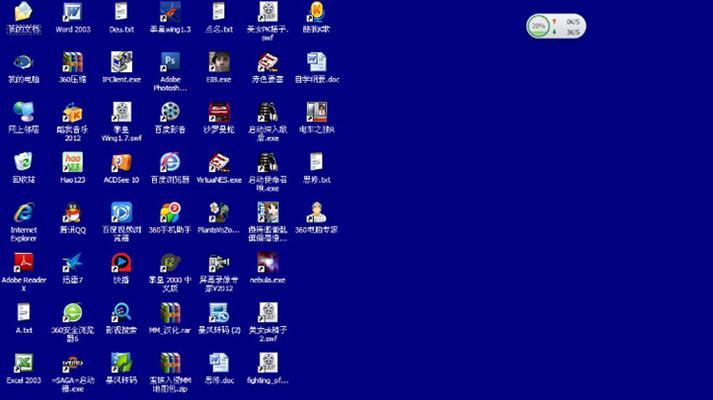Launch the Excel 2003 shortcut
The height and width of the screenshot is (400, 713).
coord(24,363)
